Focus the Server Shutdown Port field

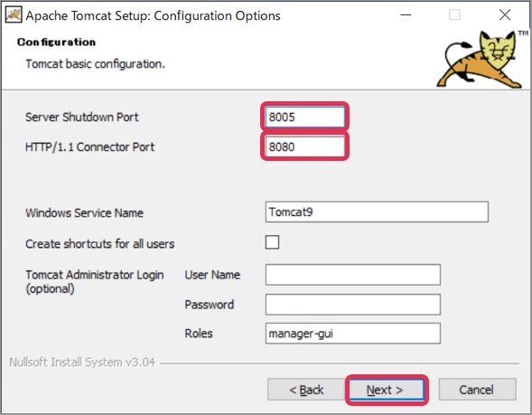point(304,117)
